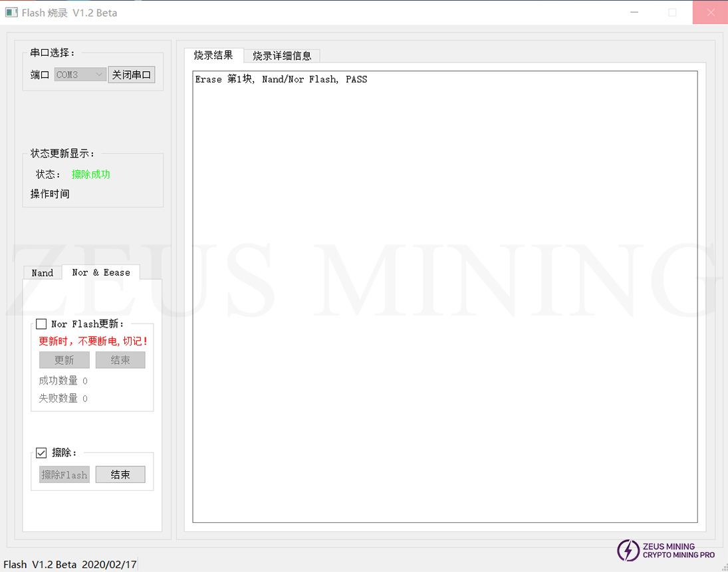Screen dimensions: 728x572
Task: Click the Flash app icon in title bar
Action: [11, 13]
